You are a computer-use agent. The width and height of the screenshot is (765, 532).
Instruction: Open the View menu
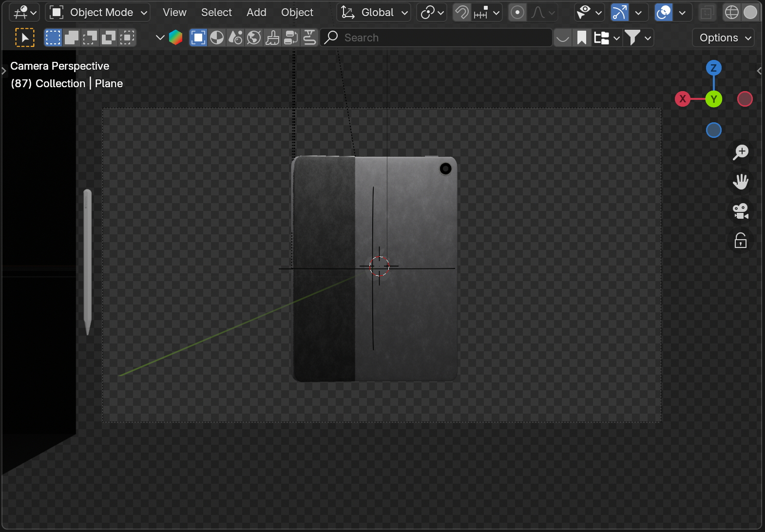[174, 13]
